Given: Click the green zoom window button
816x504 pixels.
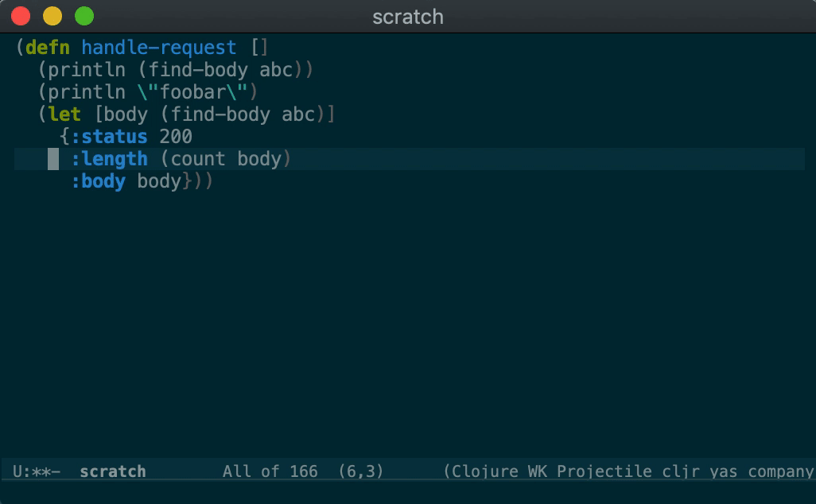Looking at the screenshot, I should tap(84, 16).
